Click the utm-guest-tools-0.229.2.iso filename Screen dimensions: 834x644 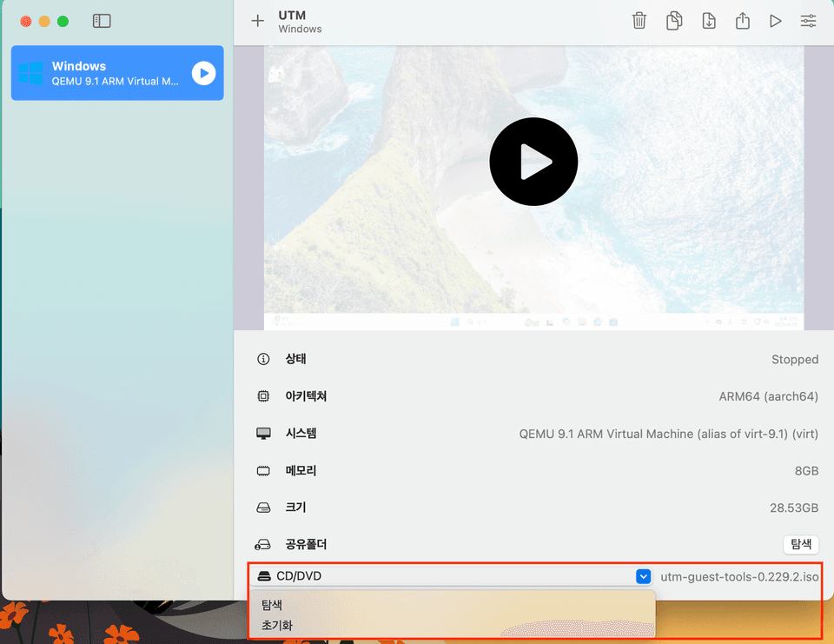739,576
